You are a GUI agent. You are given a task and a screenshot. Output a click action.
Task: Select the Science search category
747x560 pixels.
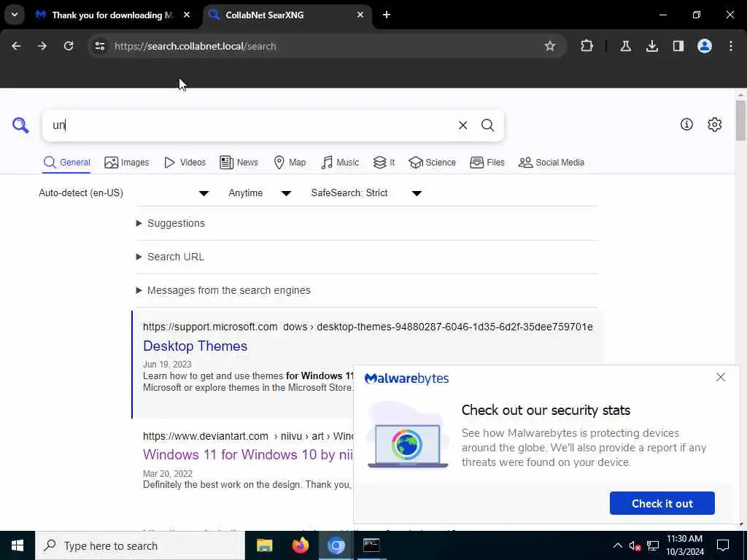point(432,163)
